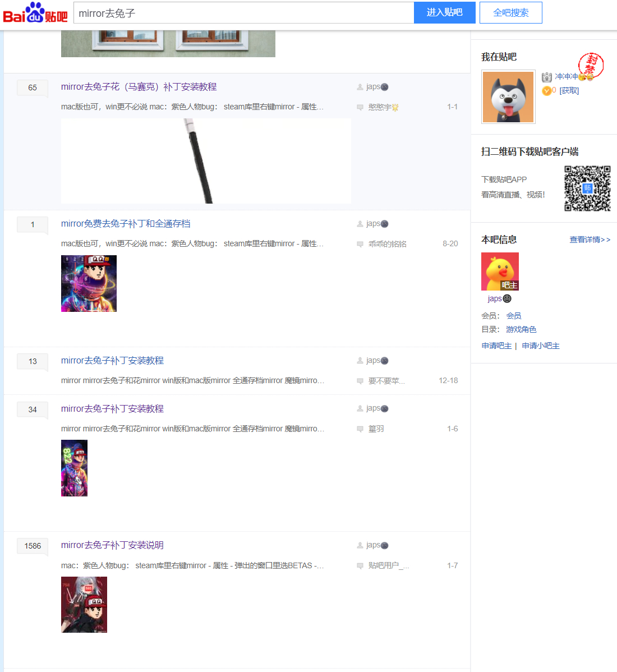Viewport: 617px width, 672px height.
Task: Click the husky user avatar
Action: 508,97
